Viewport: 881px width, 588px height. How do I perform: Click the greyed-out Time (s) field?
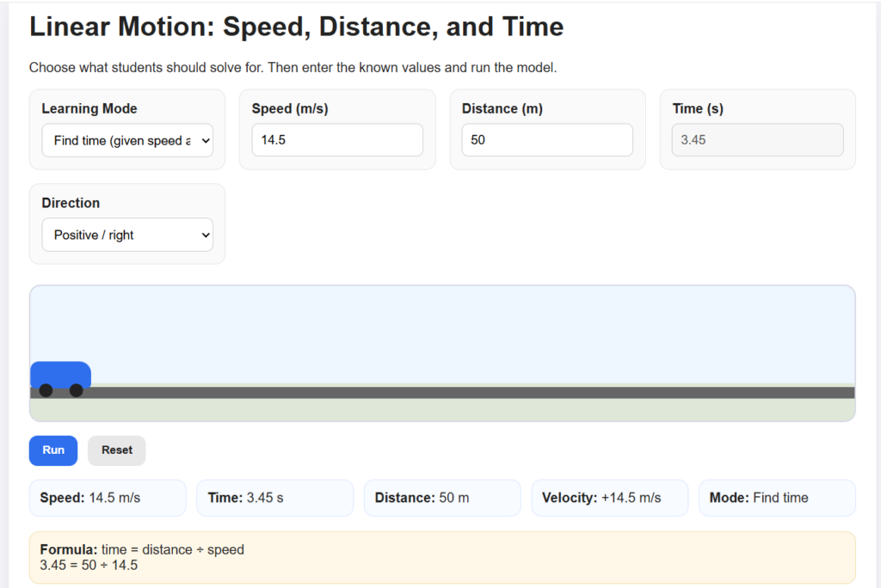click(757, 140)
